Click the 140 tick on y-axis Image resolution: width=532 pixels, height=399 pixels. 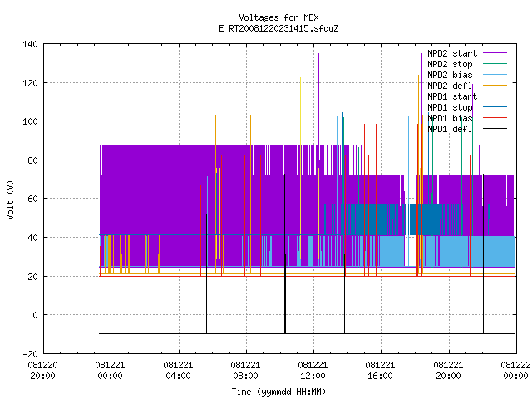[x=30, y=44]
